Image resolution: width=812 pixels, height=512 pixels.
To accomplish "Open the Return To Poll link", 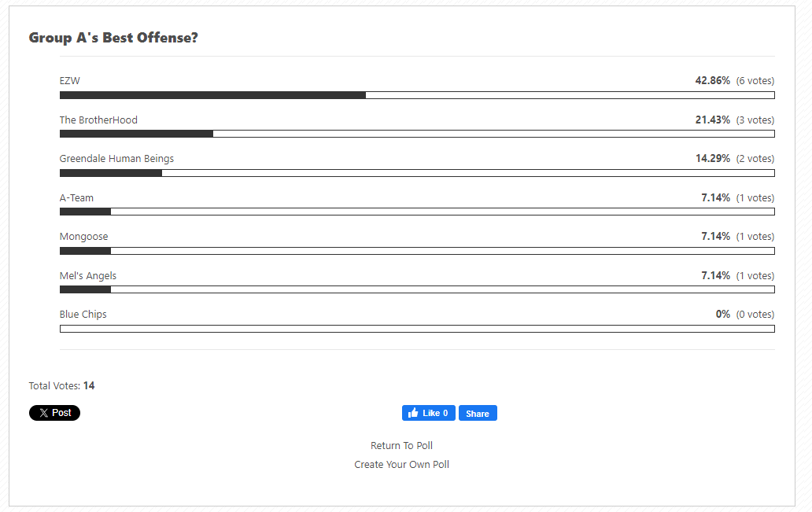I will pyautogui.click(x=401, y=445).
